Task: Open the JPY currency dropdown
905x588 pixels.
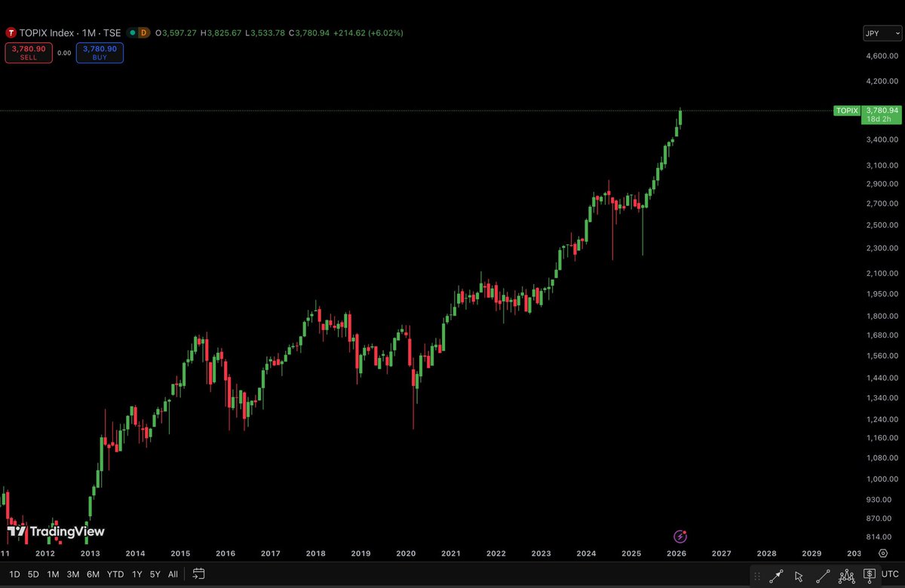Action: (x=882, y=33)
